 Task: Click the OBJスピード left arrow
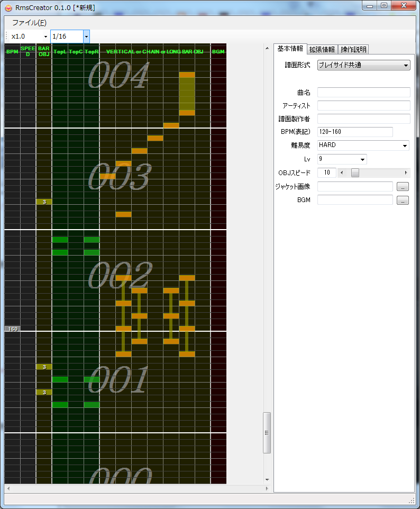342,172
